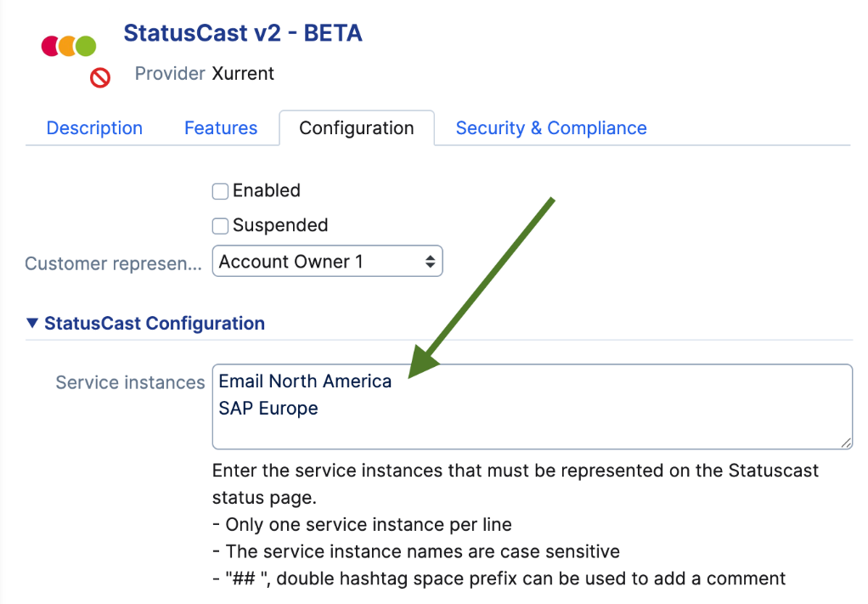This screenshot has width=868, height=604.
Task: Click the StatusCast Configuration section heading text
Action: click(155, 324)
